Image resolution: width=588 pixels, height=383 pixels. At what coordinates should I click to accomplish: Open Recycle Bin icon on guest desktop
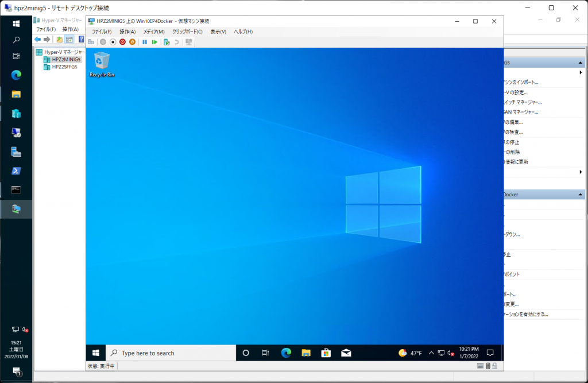point(102,64)
